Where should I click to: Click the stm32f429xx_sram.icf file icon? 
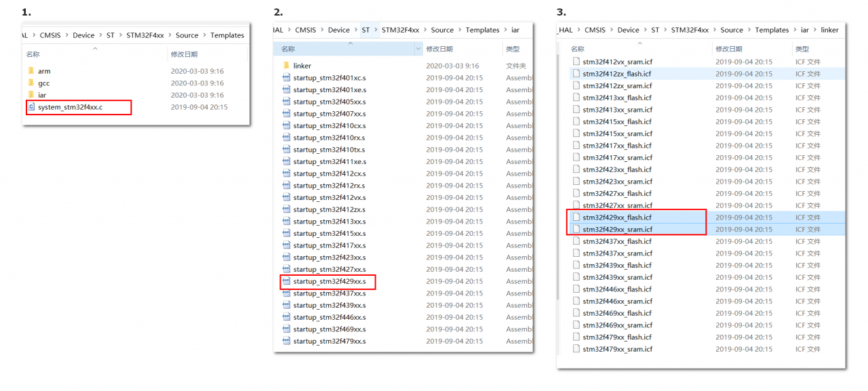[576, 229]
